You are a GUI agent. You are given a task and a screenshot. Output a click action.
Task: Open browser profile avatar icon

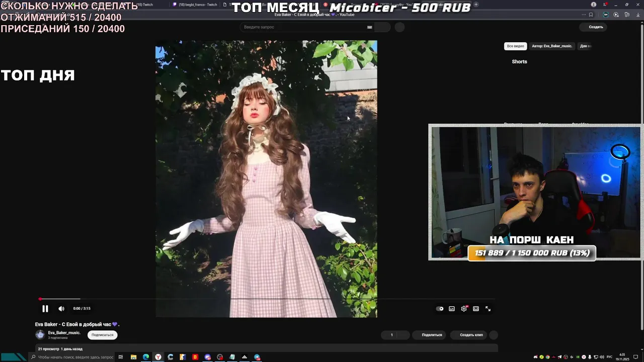click(x=594, y=5)
